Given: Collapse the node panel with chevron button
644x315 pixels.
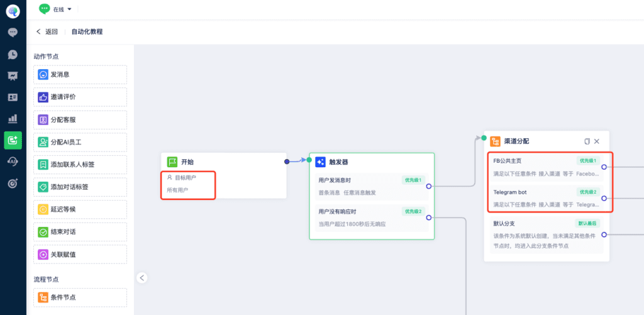Looking at the screenshot, I should (142, 278).
